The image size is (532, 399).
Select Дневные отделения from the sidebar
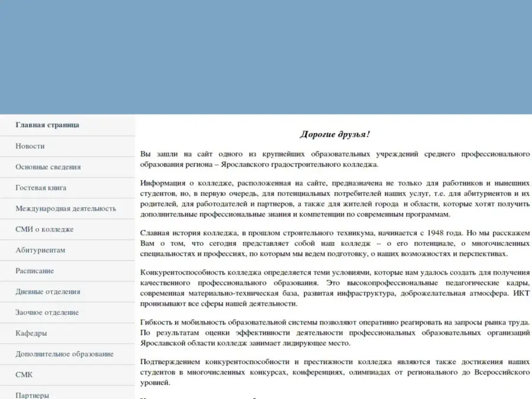pos(48,291)
